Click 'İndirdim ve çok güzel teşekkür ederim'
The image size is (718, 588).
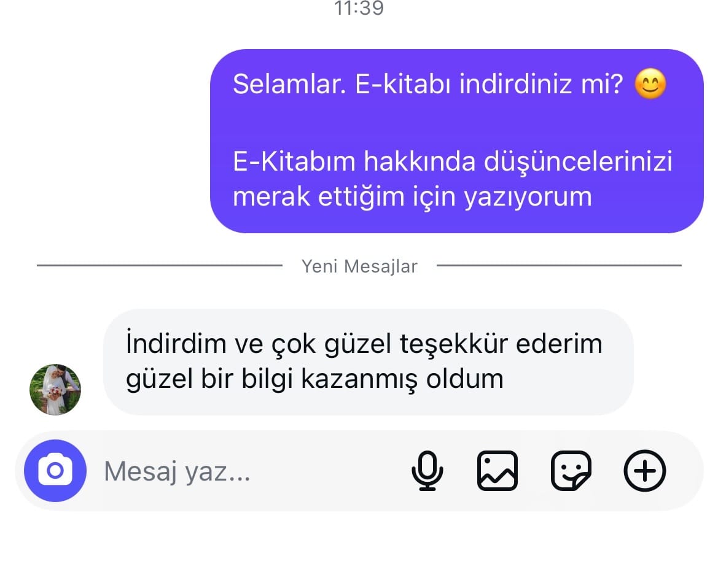click(364, 343)
